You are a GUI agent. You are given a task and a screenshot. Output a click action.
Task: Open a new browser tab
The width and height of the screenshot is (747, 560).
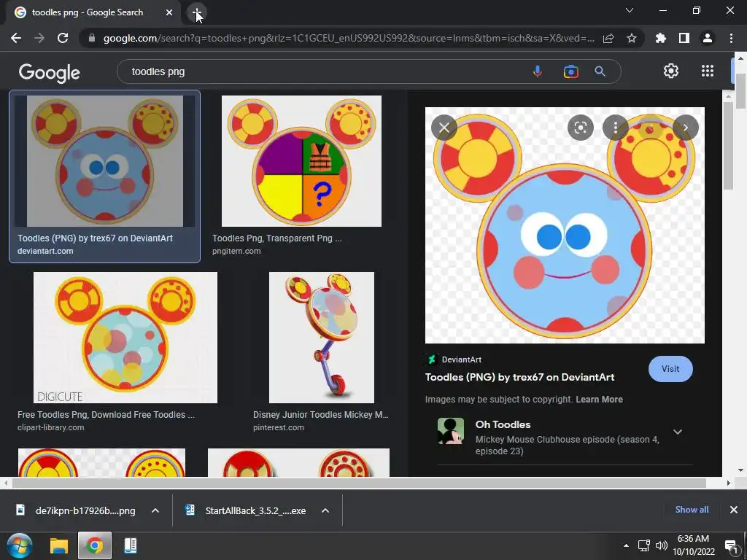pyautogui.click(x=196, y=12)
